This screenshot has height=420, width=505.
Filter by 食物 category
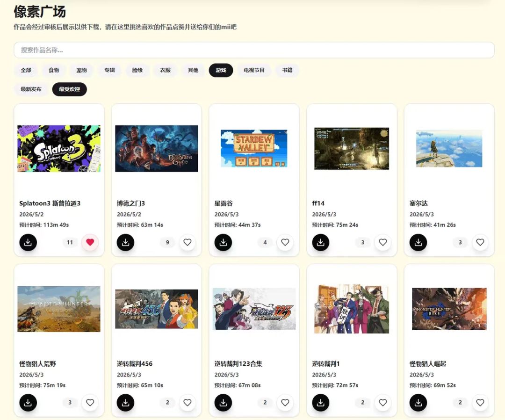pos(54,70)
